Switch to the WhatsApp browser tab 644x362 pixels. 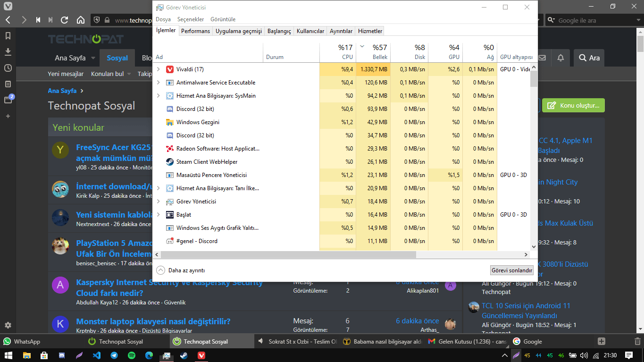[x=42, y=341]
